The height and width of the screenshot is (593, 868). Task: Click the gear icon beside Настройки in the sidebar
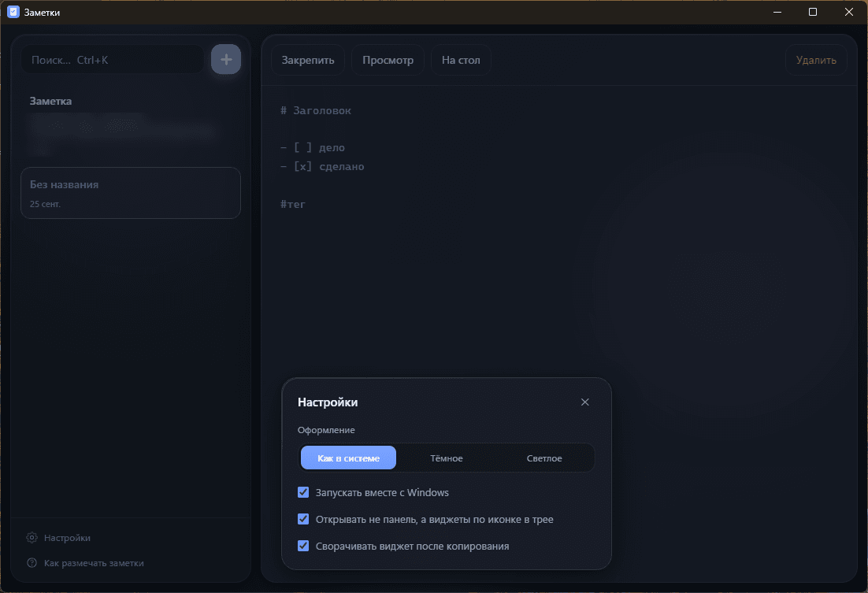point(32,538)
